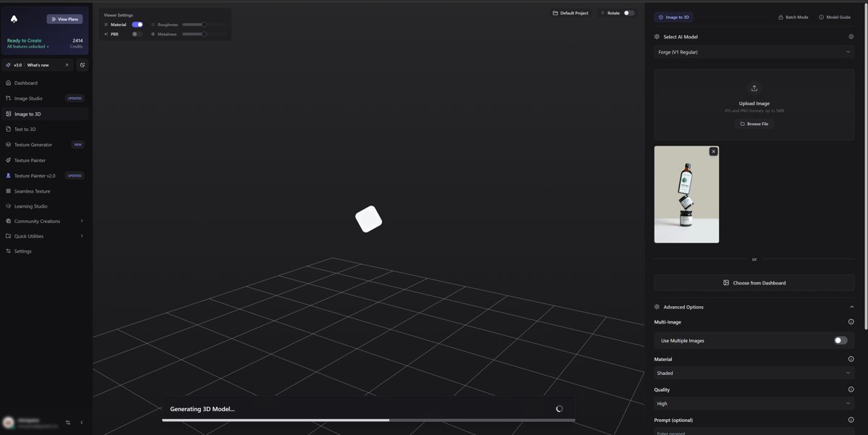Click the UPDATED badge beside Image Studio
The height and width of the screenshot is (435, 868).
pos(75,98)
